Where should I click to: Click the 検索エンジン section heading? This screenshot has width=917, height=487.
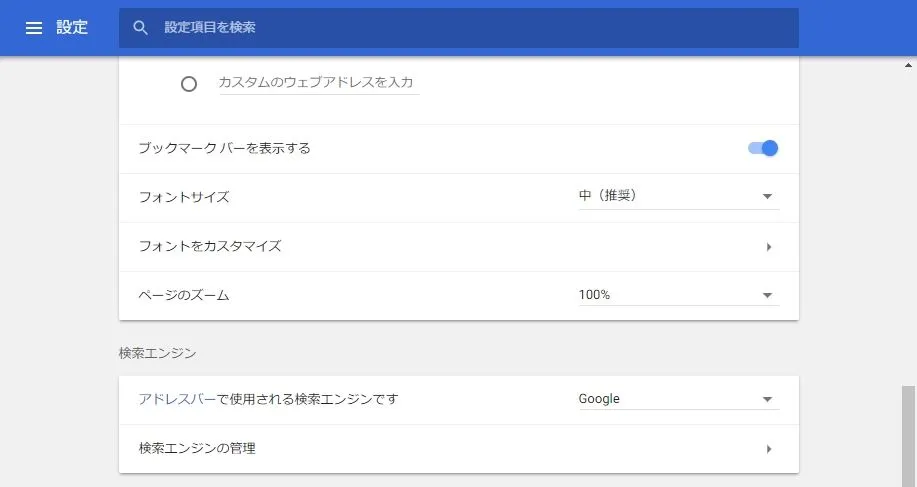tap(157, 353)
